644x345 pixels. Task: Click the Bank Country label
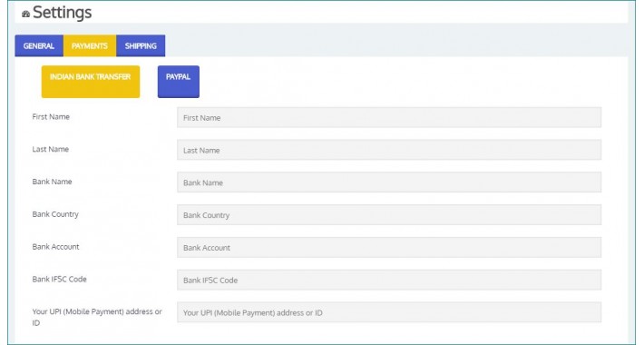(x=55, y=214)
